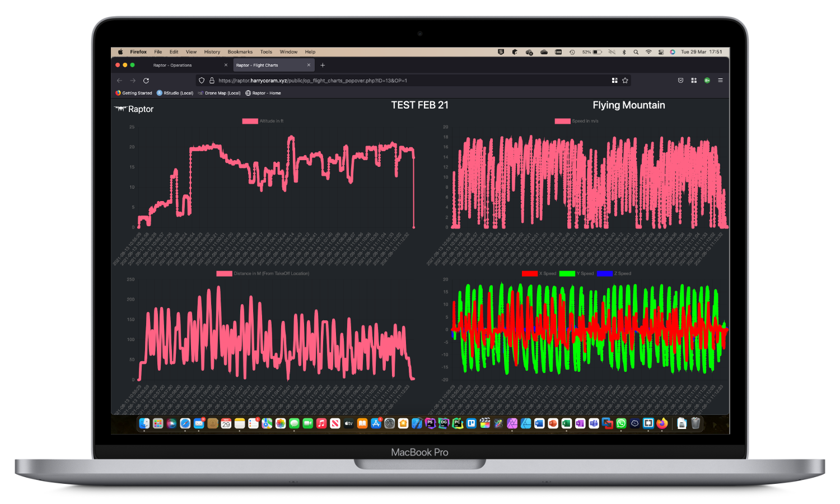840x504 pixels.
Task: Open the RStudio (Local) bookmark
Action: pos(178,94)
